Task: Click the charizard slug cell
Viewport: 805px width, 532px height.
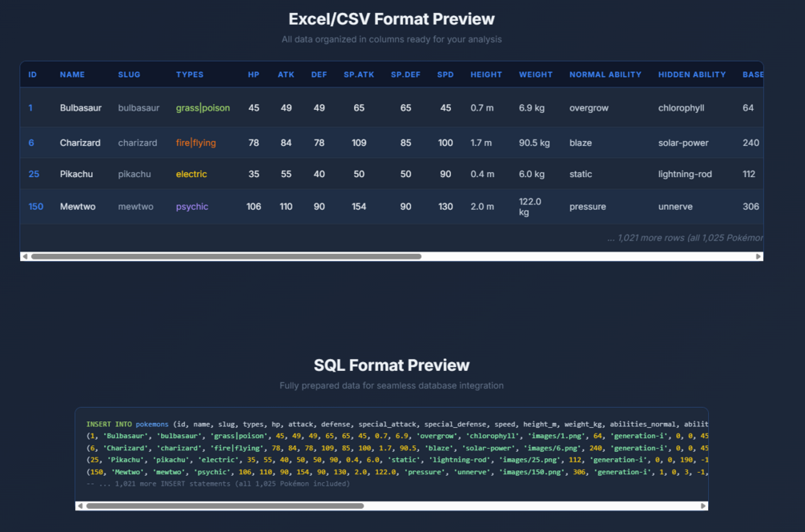Action: [138, 143]
